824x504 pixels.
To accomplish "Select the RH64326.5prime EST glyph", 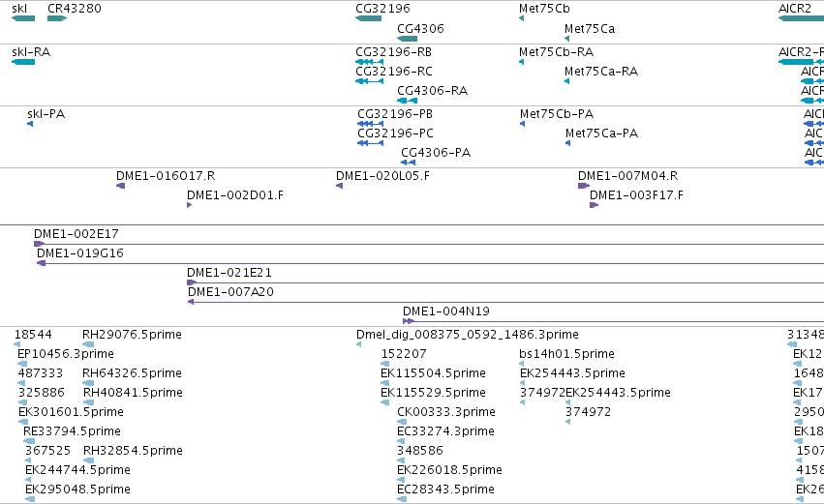I will [x=88, y=383].
